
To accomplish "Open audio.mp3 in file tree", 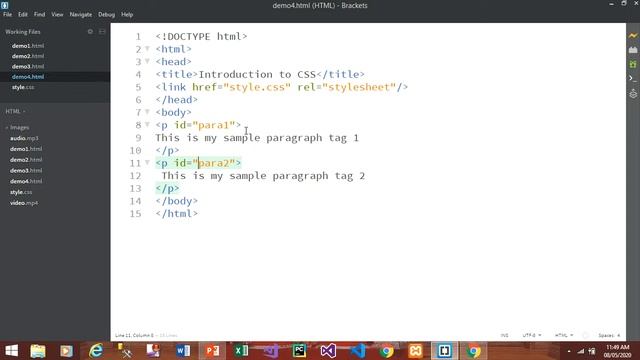I will click(24, 138).
